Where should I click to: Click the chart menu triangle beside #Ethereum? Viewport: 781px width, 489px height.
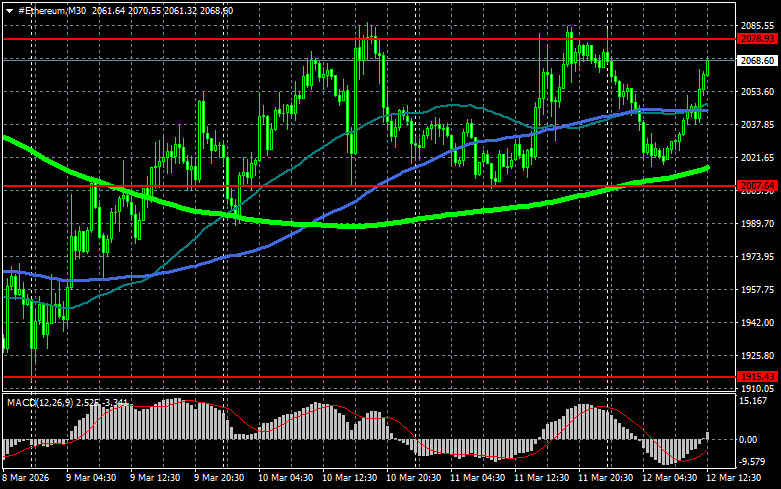click(9, 11)
